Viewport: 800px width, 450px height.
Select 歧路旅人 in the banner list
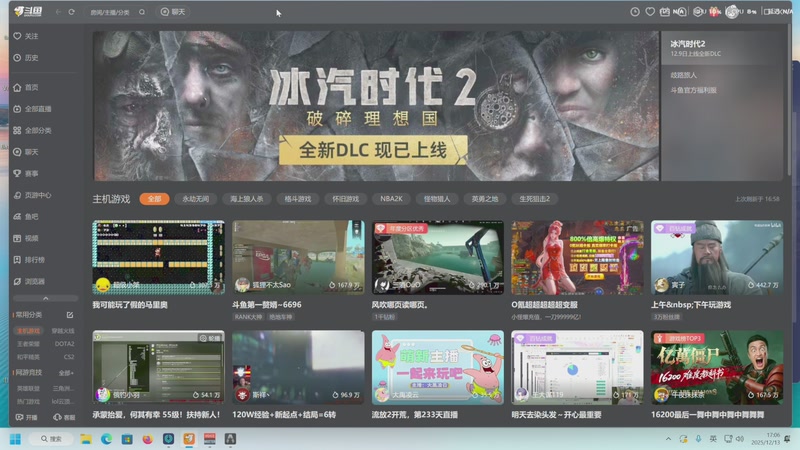(x=683, y=75)
